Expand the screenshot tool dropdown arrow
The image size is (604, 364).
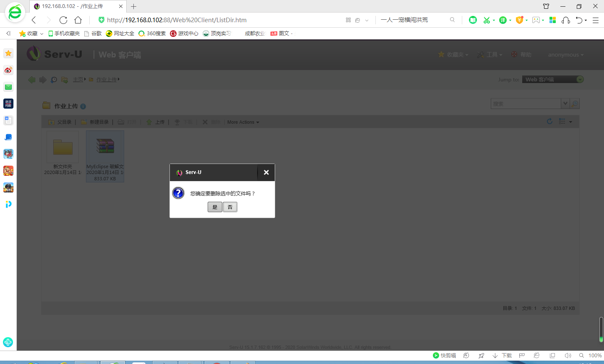click(x=494, y=20)
